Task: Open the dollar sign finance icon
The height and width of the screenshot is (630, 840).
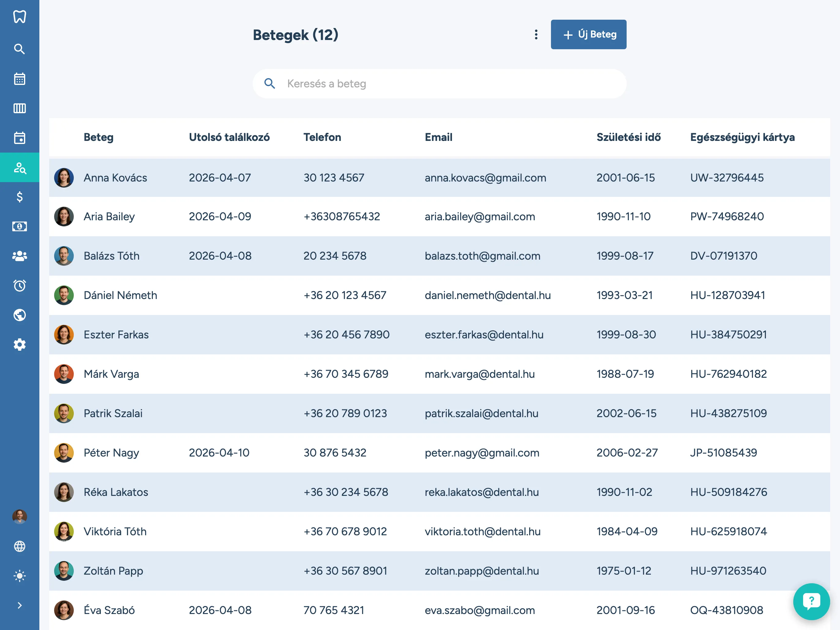Action: pyautogui.click(x=19, y=197)
